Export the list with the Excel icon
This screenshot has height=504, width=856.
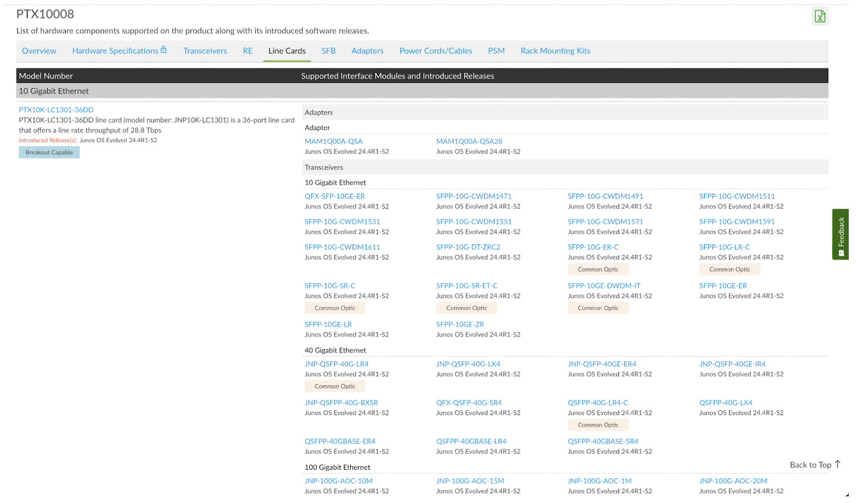point(820,17)
